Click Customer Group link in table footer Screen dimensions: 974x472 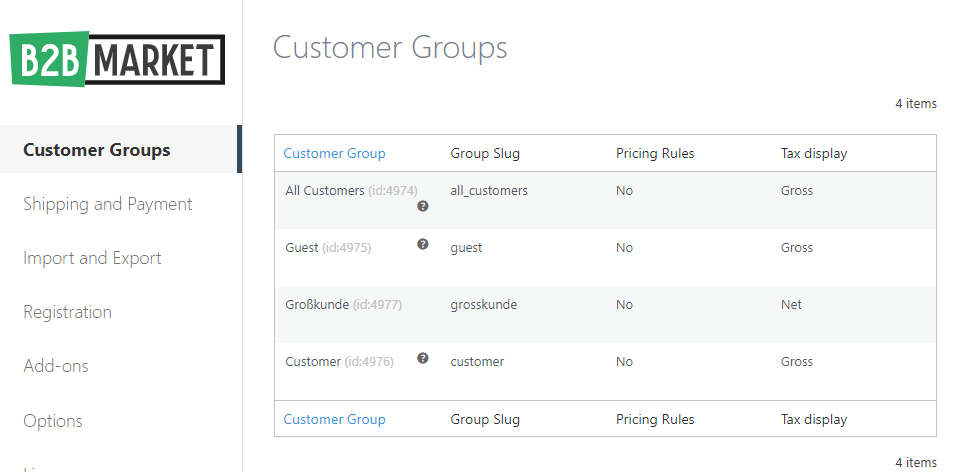(334, 419)
